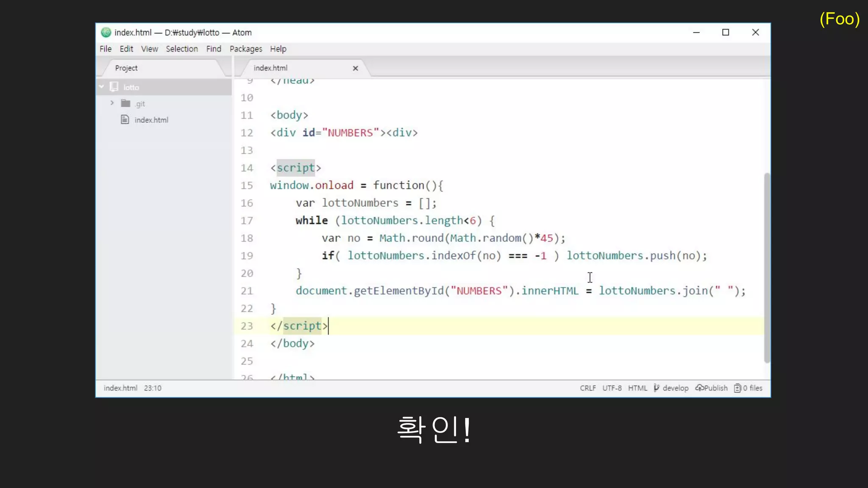Open the HTML grammar selector
Screen dimensions: 868x488
pyautogui.click(x=637, y=388)
